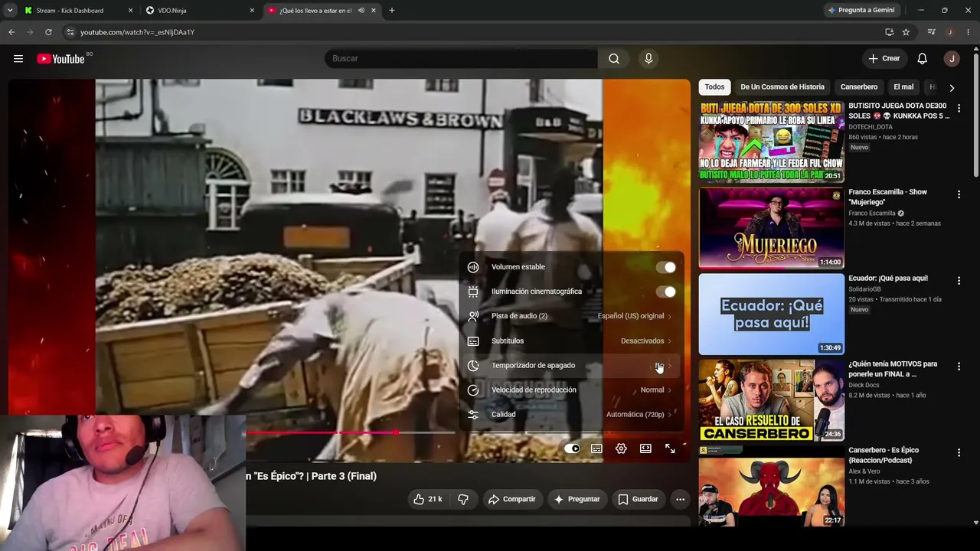The height and width of the screenshot is (551, 980).
Task: Switch to the Stream - Kick Dashboard tab
Action: [x=78, y=11]
